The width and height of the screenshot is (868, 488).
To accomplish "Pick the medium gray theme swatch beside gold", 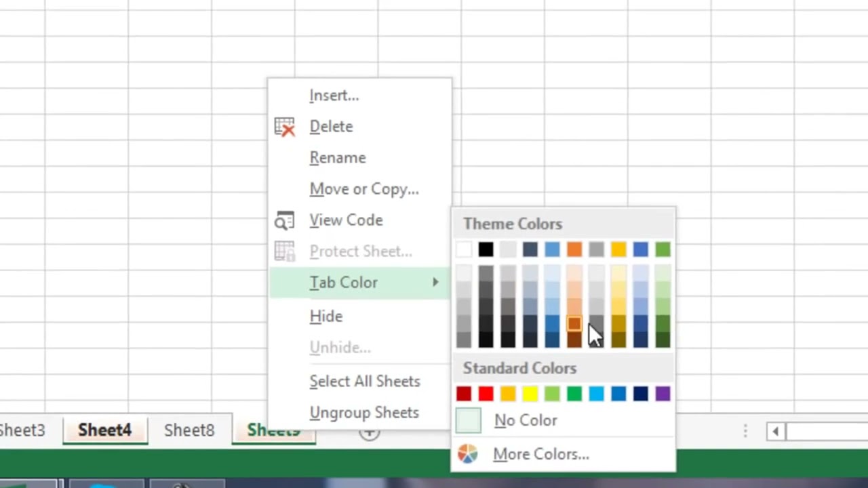I will pos(596,249).
